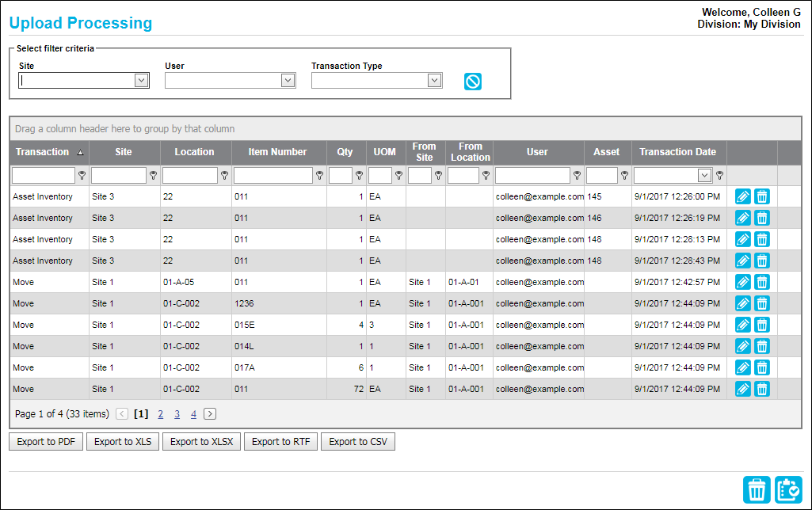This screenshot has width=812, height=510.
Task: Focus the Item Number filter field
Action: click(273, 176)
